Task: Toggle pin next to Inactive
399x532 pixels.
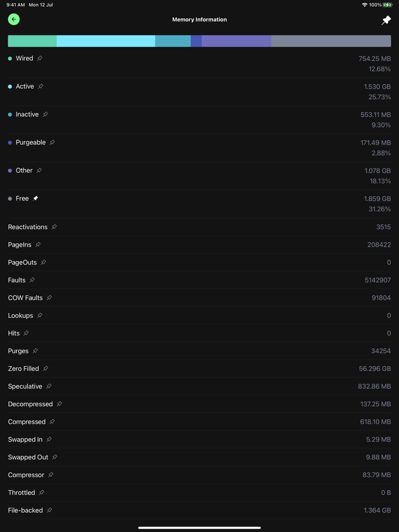Action: (46, 114)
